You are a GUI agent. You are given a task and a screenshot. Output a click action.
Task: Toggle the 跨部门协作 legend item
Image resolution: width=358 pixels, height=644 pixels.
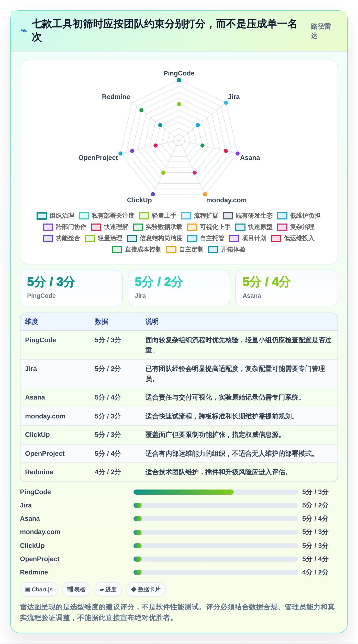click(65, 227)
